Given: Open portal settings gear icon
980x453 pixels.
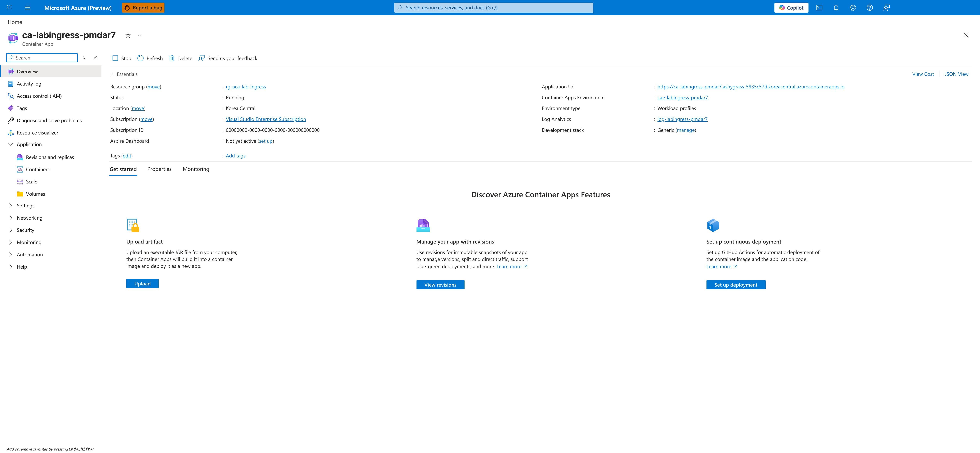Looking at the screenshot, I should click(x=853, y=8).
